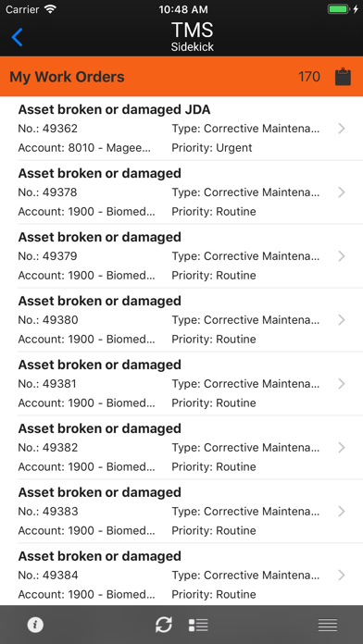Open work order No. 49384
The width and height of the screenshot is (363, 644).
[181, 575]
